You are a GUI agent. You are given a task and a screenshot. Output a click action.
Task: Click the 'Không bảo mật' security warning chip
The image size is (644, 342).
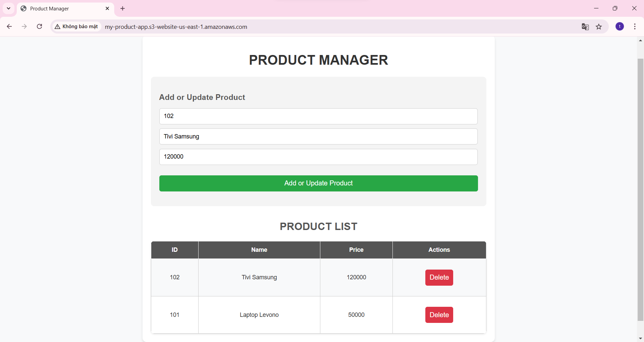(76, 26)
